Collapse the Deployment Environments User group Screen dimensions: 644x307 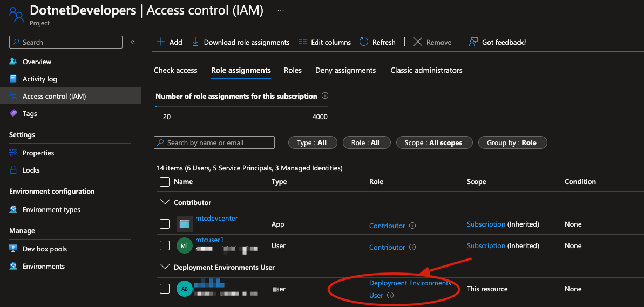(x=164, y=267)
